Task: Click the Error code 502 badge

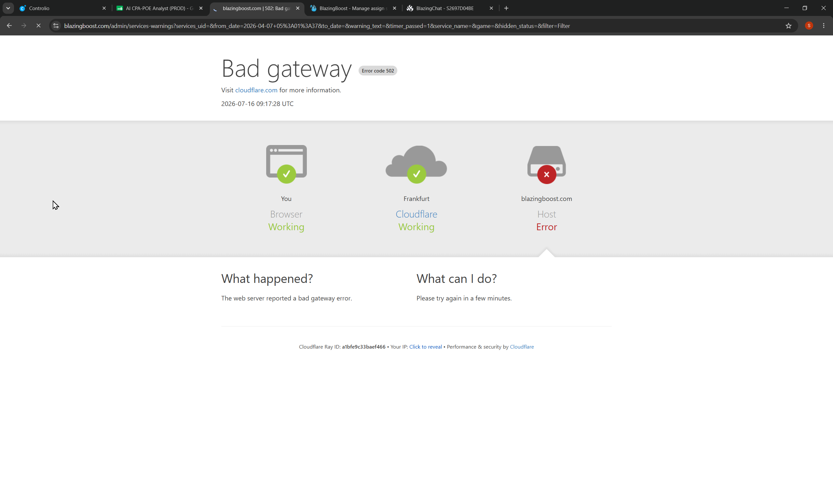Action: (378, 71)
